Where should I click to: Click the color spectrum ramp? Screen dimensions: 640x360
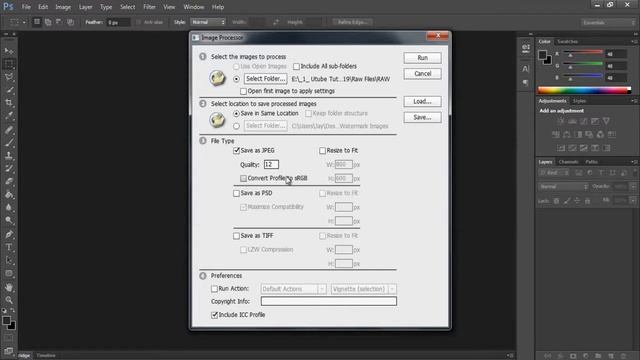(584, 90)
